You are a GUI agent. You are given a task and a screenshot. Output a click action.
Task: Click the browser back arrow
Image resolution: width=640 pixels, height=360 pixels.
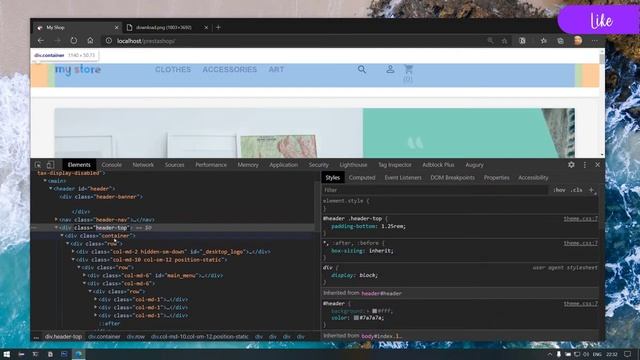pos(41,41)
